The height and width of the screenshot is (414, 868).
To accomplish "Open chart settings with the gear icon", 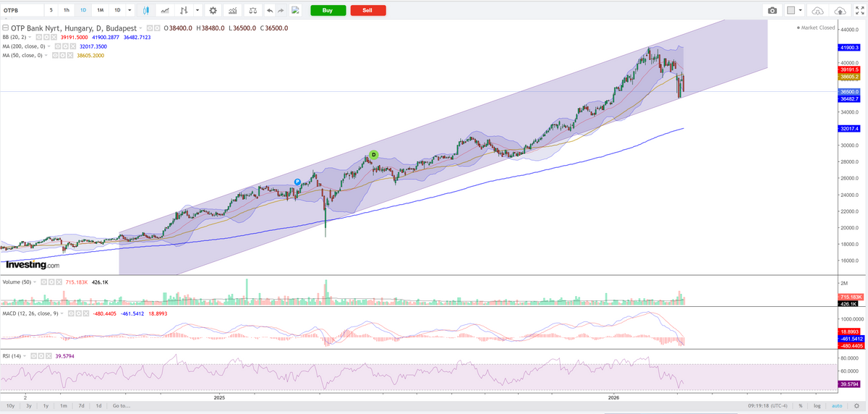I will (213, 10).
